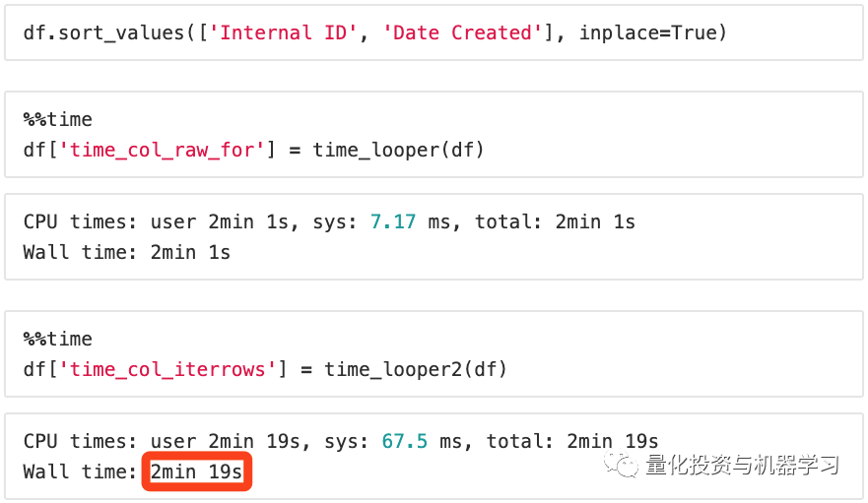Select the 'Date Created' string in code
868x503 pixels.
pos(462,32)
